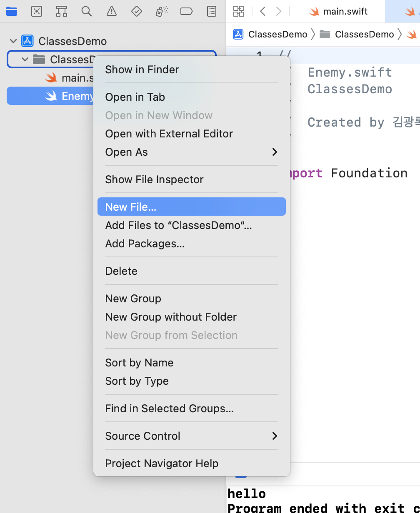Open the Find navigator magnifier icon
This screenshot has height=513, width=420.
(87, 11)
